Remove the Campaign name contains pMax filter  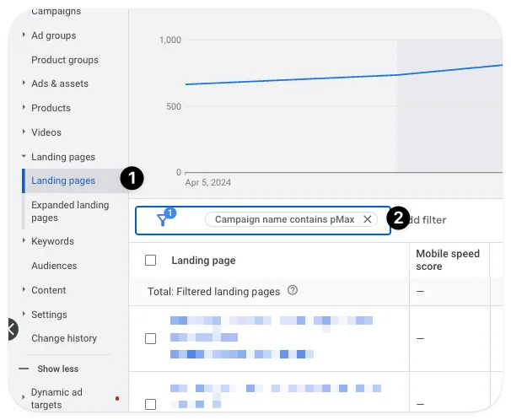[x=368, y=219]
